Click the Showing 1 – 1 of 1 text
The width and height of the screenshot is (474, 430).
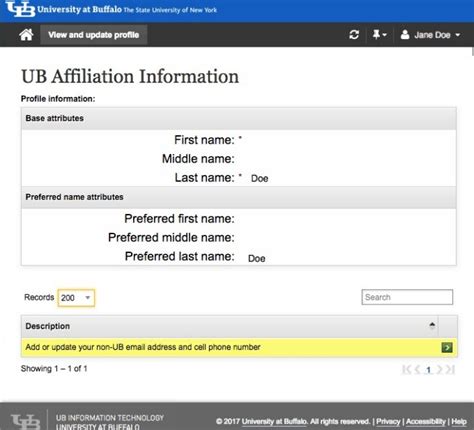coord(54,369)
